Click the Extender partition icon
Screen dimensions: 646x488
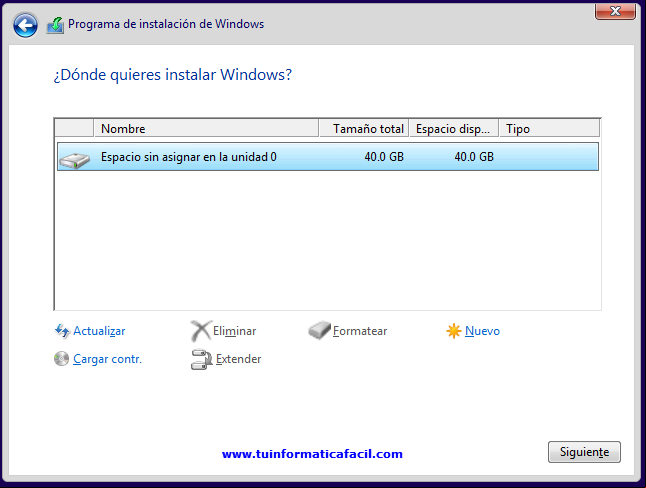201,359
